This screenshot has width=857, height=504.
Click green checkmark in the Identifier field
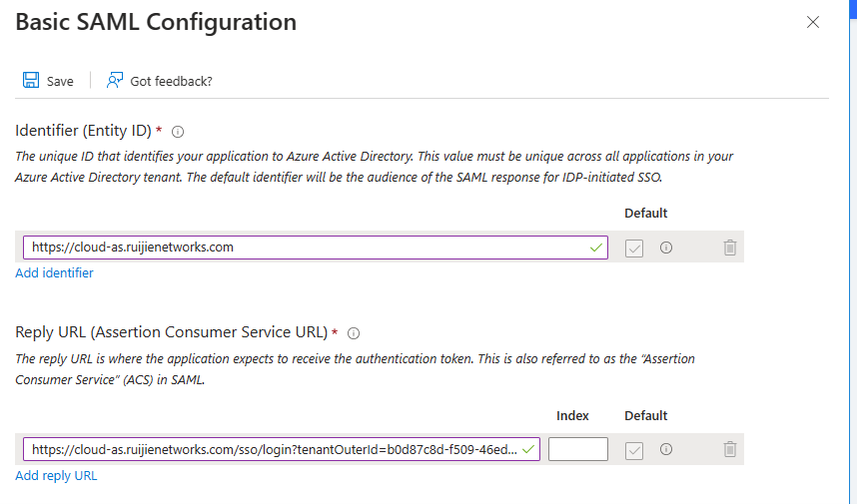pyautogui.click(x=596, y=248)
